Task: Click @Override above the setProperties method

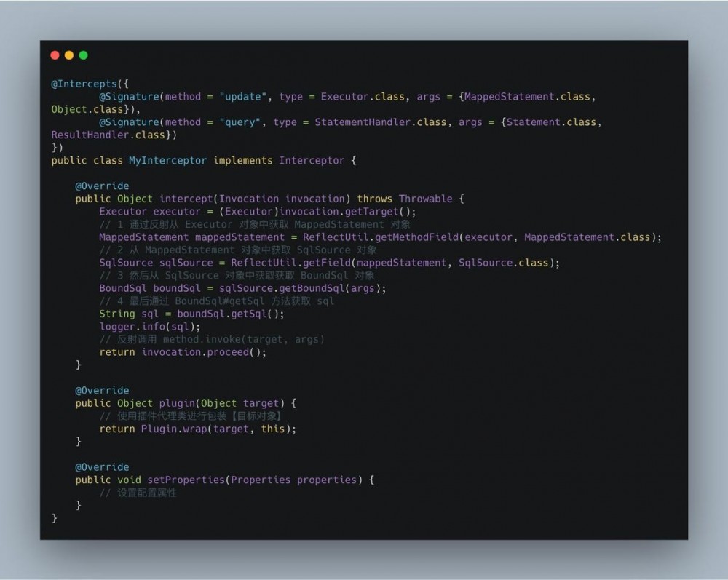Action: 102,467
